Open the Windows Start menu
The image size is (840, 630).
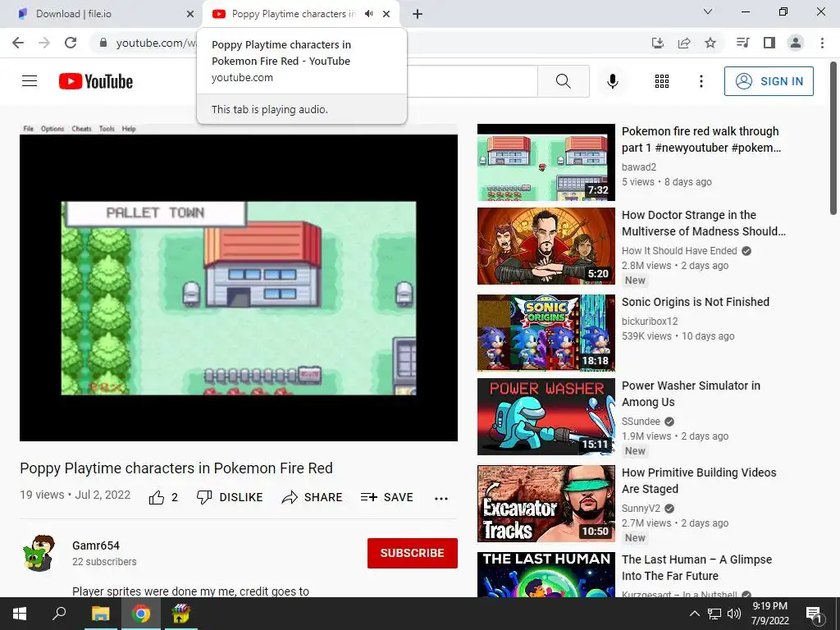[20, 614]
